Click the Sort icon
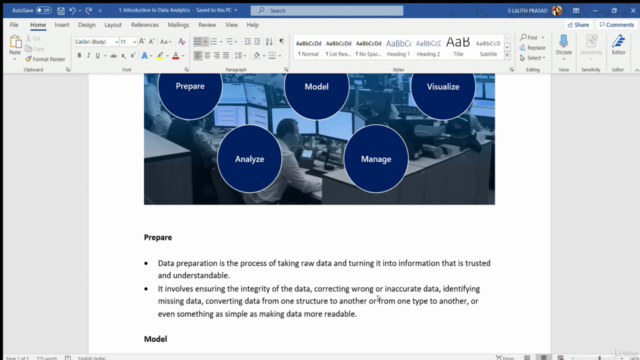 269,42
